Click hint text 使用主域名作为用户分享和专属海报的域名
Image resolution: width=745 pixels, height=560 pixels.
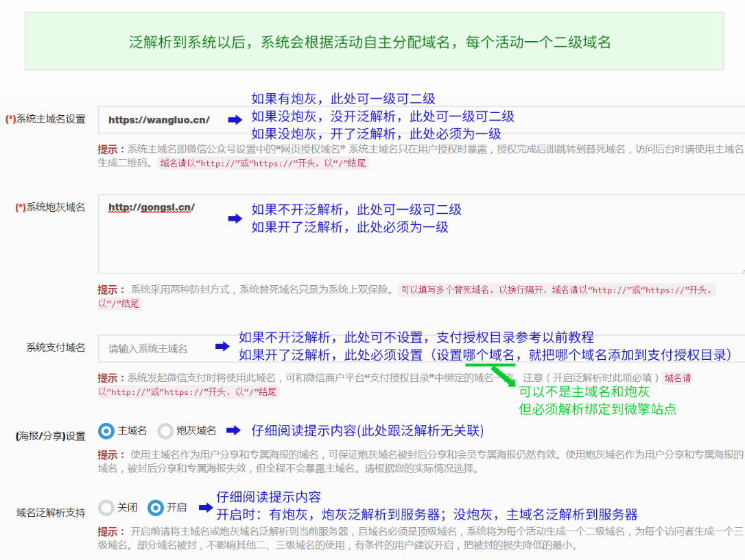point(224,454)
